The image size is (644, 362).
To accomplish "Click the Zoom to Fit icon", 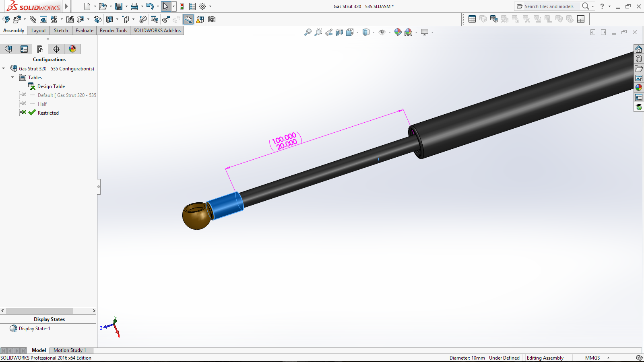I will click(x=308, y=32).
